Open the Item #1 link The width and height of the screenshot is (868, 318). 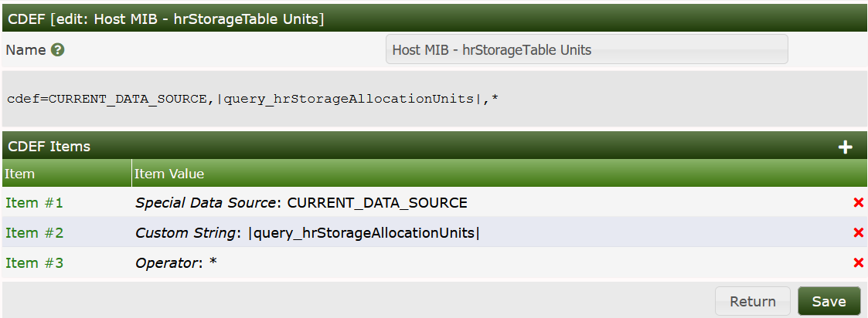tap(34, 203)
